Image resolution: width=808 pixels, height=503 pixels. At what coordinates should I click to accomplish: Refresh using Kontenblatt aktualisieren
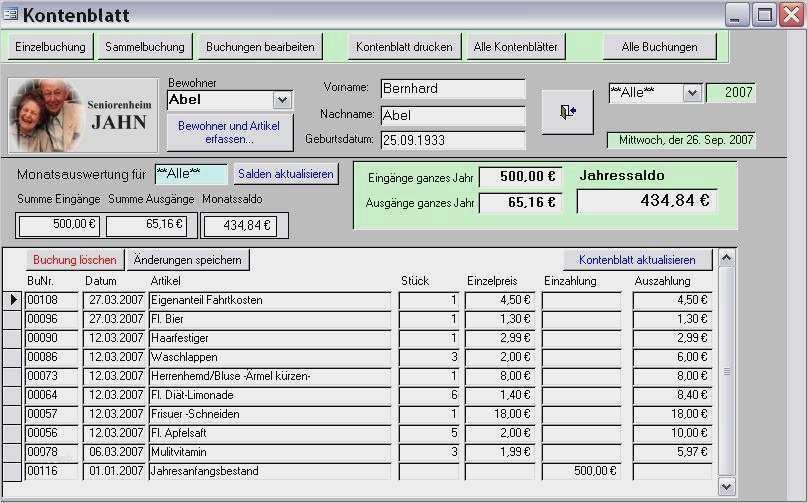point(637,260)
